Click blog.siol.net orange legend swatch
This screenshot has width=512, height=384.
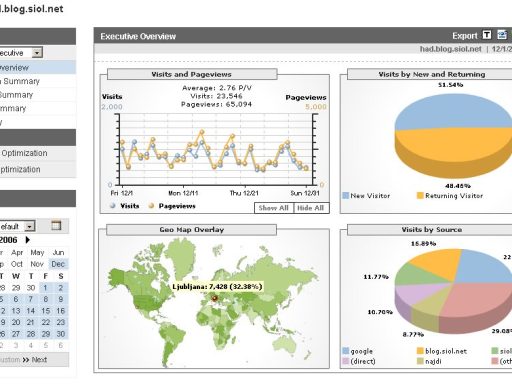tap(420, 351)
